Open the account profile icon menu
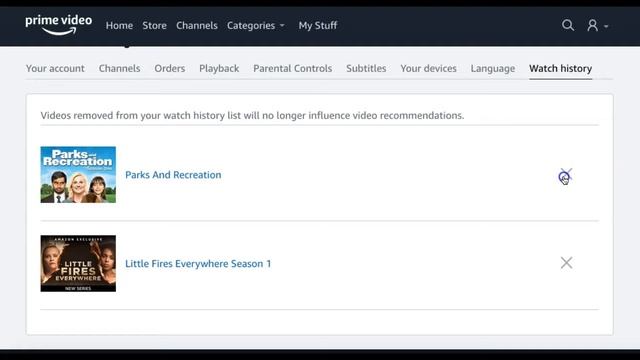Viewport: 640px width, 360px height. coord(598,25)
